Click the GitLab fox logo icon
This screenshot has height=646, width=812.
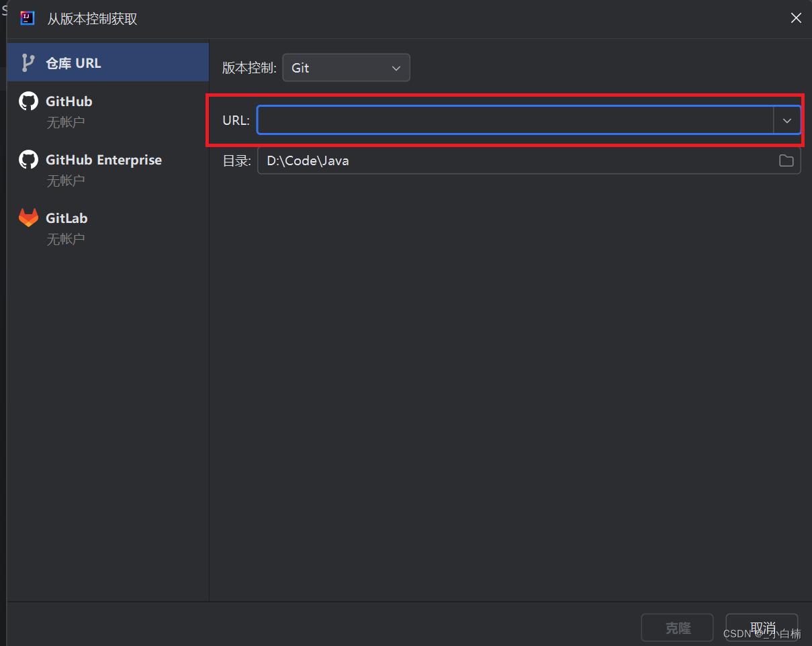(x=28, y=218)
